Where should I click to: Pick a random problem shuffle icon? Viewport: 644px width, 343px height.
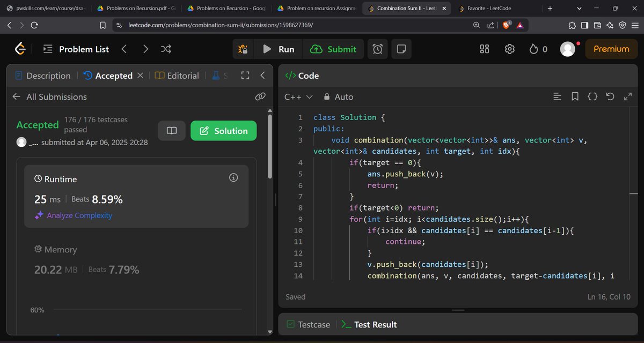tap(166, 49)
